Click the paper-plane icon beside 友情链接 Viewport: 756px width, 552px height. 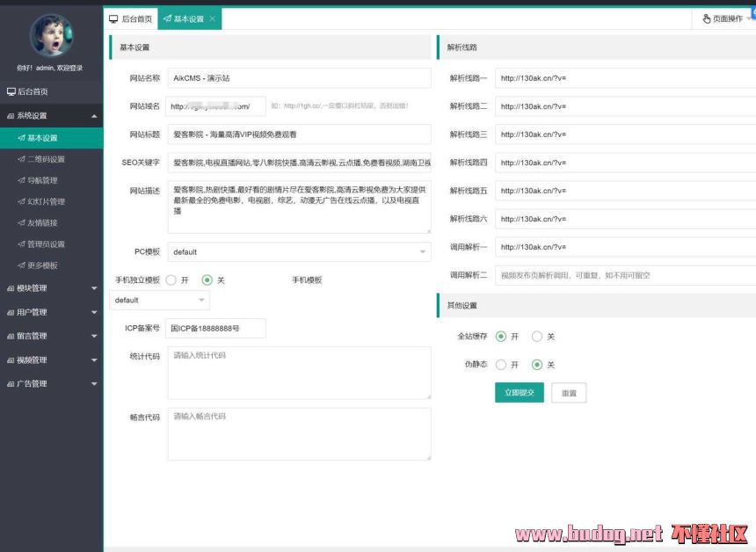(21, 222)
